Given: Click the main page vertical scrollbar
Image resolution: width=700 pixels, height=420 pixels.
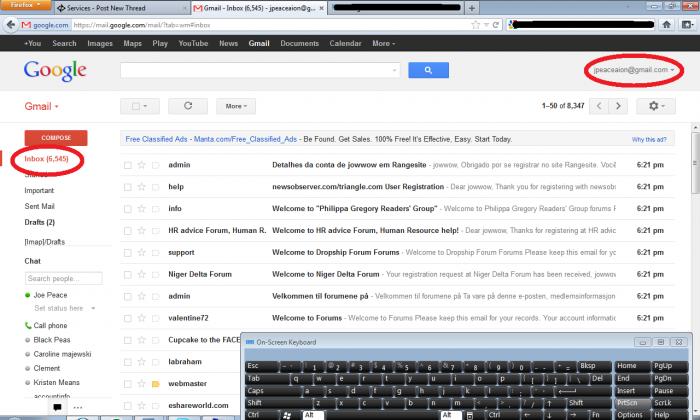Looking at the screenshot, I should pyautogui.click(x=696, y=162).
